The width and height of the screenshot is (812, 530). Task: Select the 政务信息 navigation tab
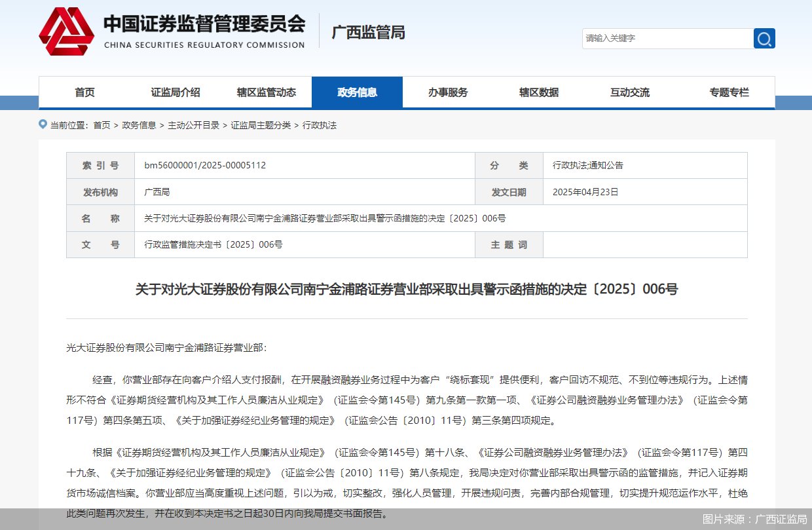point(357,92)
